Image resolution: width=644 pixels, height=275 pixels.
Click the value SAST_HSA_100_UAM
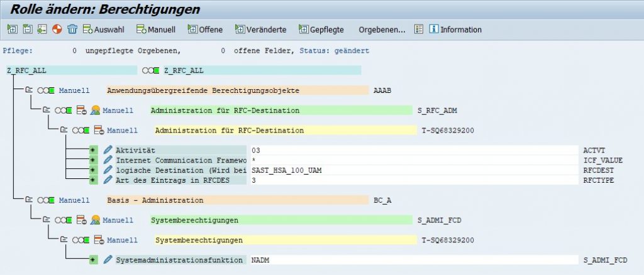tap(287, 170)
